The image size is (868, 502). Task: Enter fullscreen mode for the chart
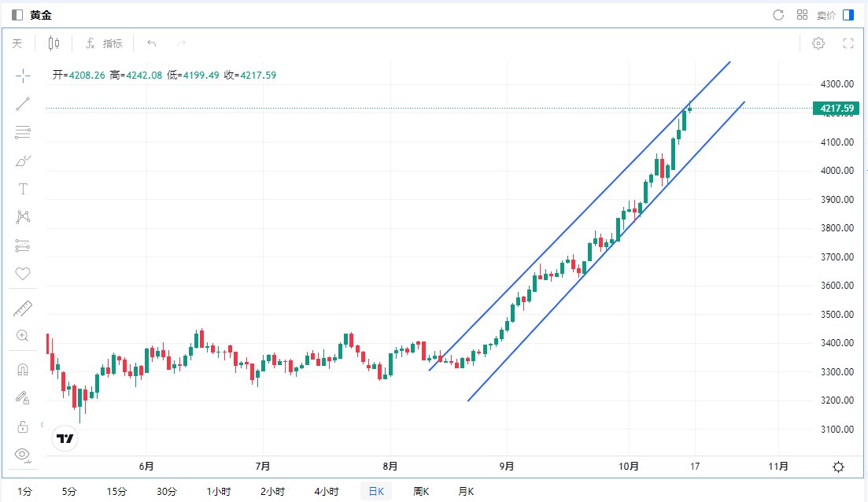[848, 43]
